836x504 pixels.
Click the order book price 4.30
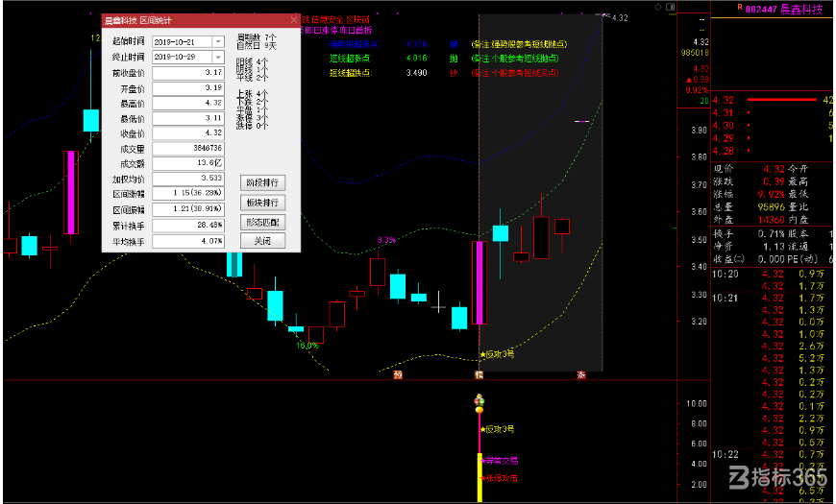[723, 126]
